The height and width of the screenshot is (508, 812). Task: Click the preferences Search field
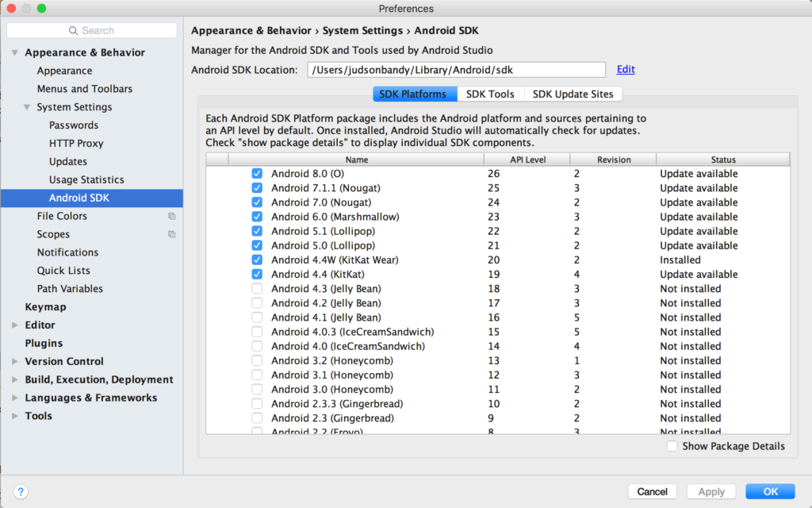92,31
